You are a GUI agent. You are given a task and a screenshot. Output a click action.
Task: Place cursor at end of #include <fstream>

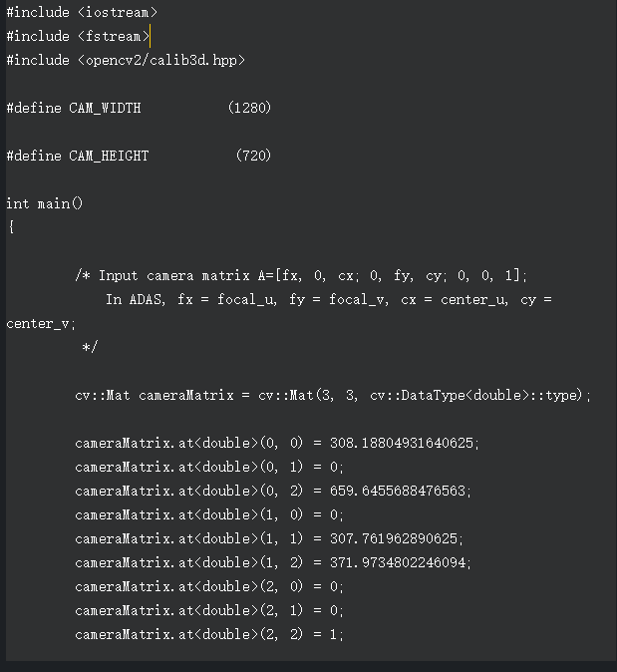point(150,36)
